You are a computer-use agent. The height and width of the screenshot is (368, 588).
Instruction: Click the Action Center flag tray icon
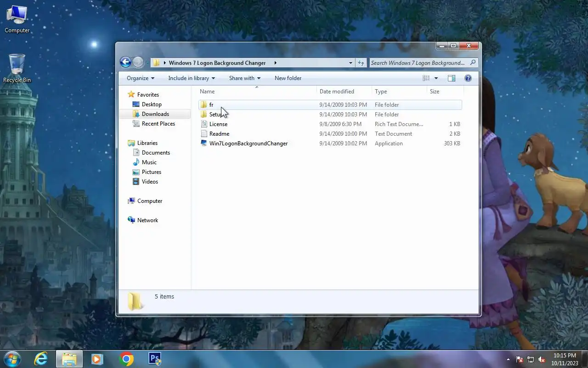(x=520, y=359)
